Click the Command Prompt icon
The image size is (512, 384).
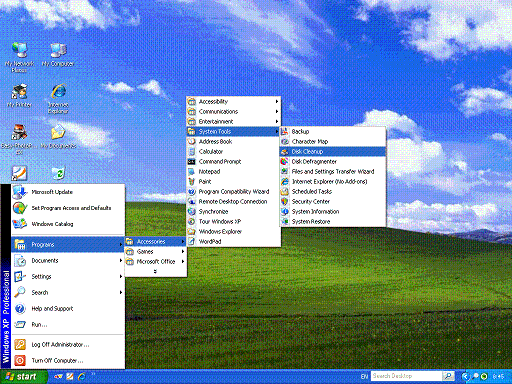click(x=191, y=161)
